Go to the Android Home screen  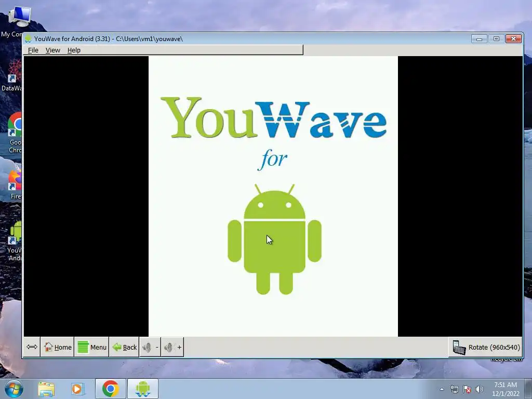[57, 347]
